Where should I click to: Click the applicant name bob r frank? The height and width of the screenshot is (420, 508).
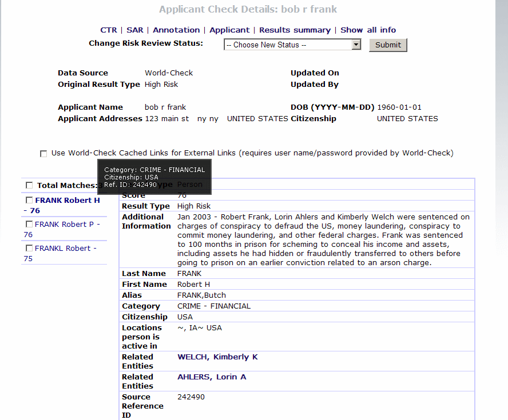(x=165, y=107)
